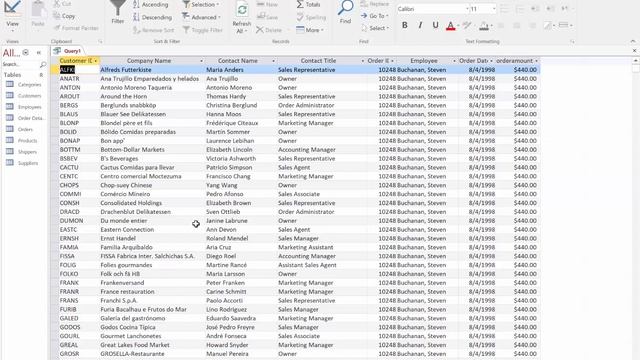Screen dimensions: 640x360
Task: Click the large Filter funnel icon
Action: (118, 12)
